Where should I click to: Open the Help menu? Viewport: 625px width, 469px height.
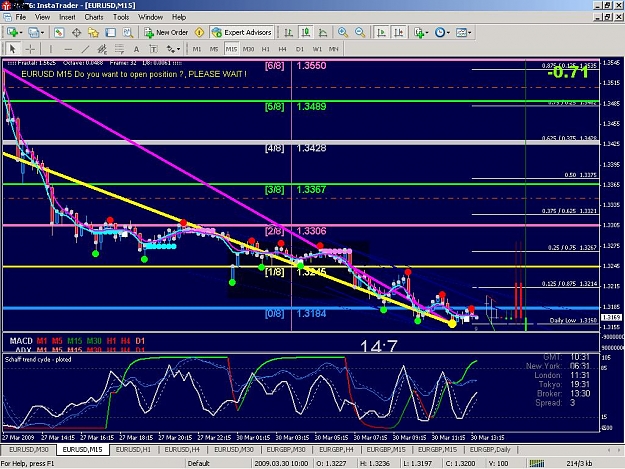point(179,17)
